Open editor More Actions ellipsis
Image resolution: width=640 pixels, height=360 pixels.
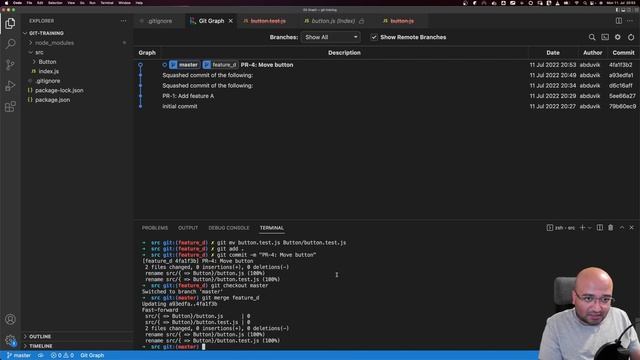(630, 21)
